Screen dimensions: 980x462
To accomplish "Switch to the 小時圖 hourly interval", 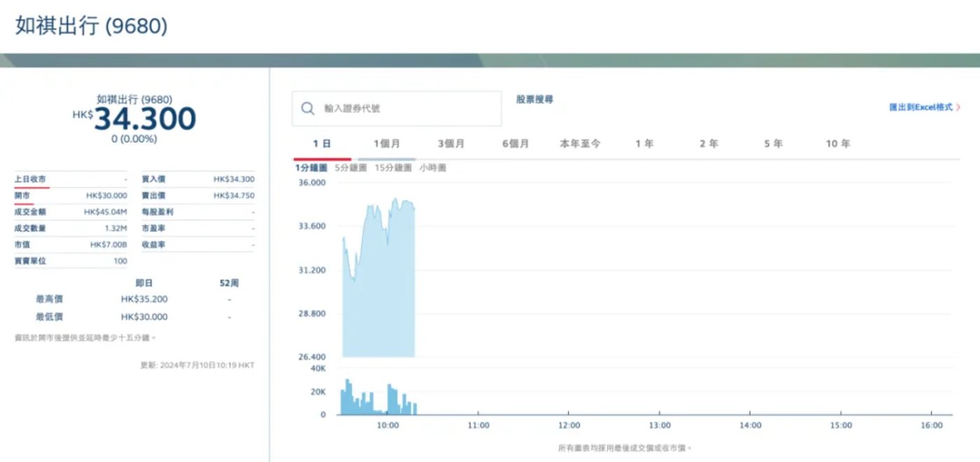I will pos(433,167).
